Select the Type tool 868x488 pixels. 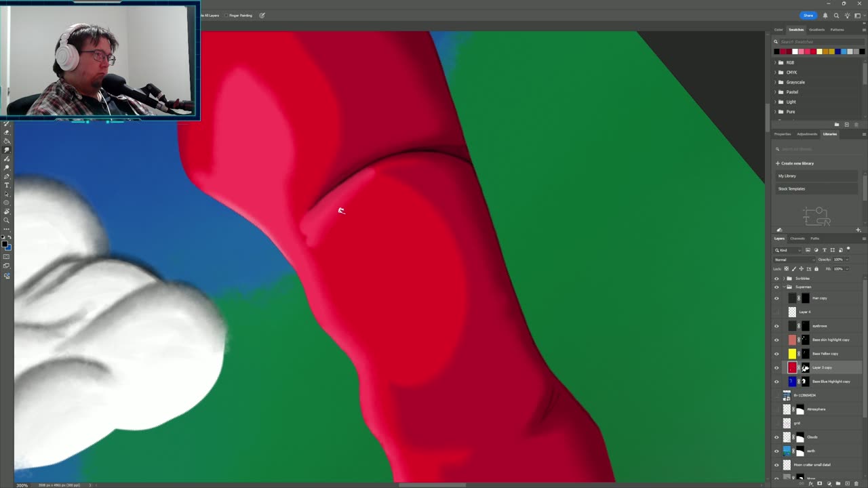pyautogui.click(x=7, y=185)
